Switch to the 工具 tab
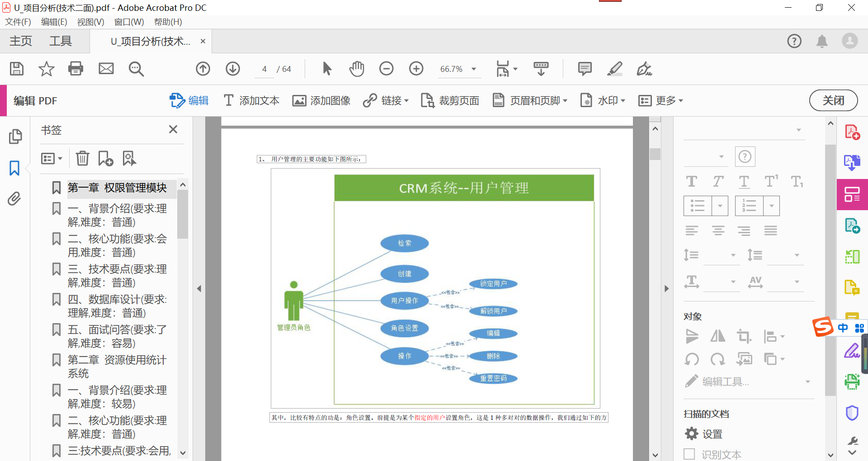Image resolution: width=868 pixels, height=461 pixels. click(x=60, y=41)
